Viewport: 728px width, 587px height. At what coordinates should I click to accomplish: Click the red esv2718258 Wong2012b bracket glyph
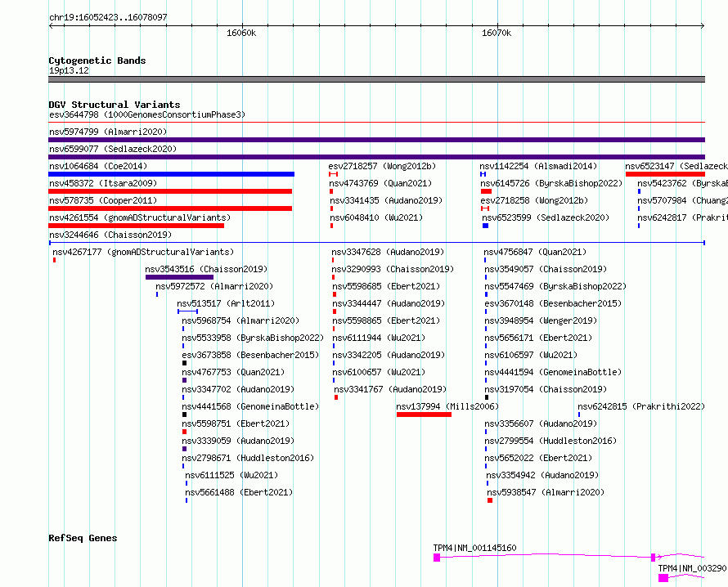point(485,208)
